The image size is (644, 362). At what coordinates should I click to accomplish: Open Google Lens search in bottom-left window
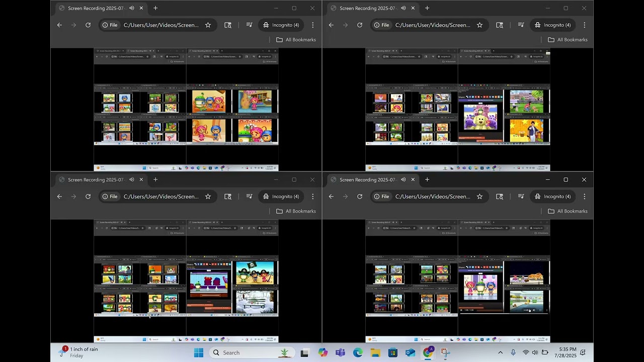coord(228,197)
